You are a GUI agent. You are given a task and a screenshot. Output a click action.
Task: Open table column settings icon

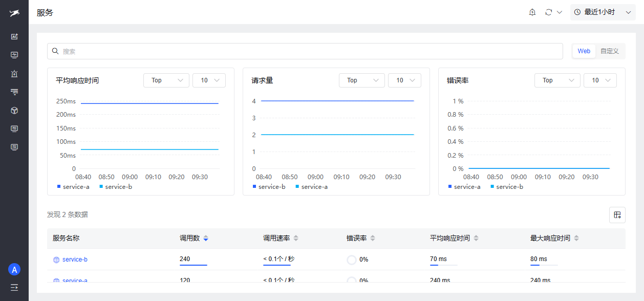(617, 215)
